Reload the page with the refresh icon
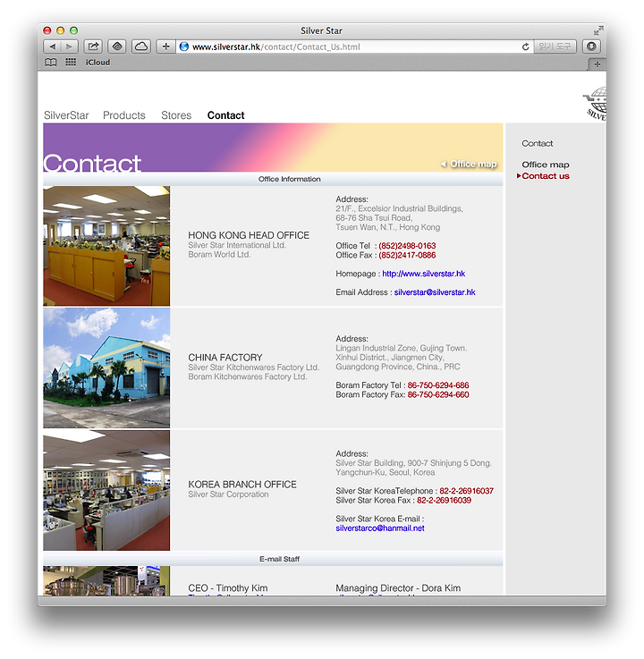 pos(525,46)
